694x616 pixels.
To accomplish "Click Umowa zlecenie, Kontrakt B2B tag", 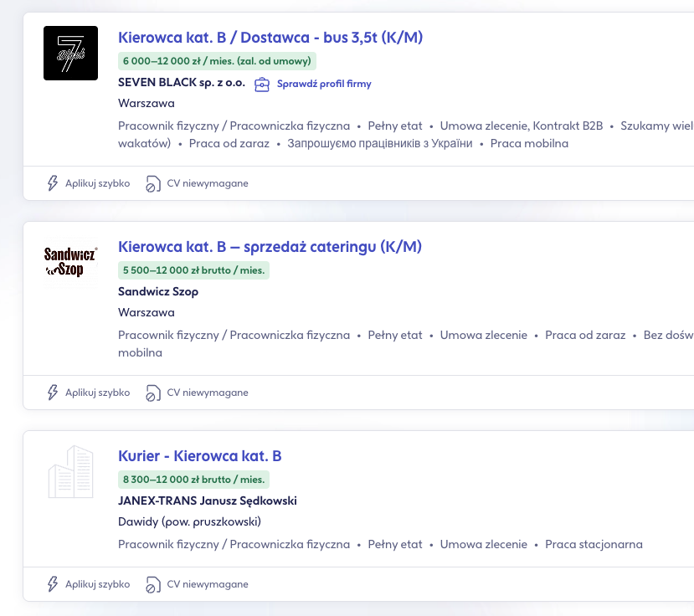I will pos(522,126).
